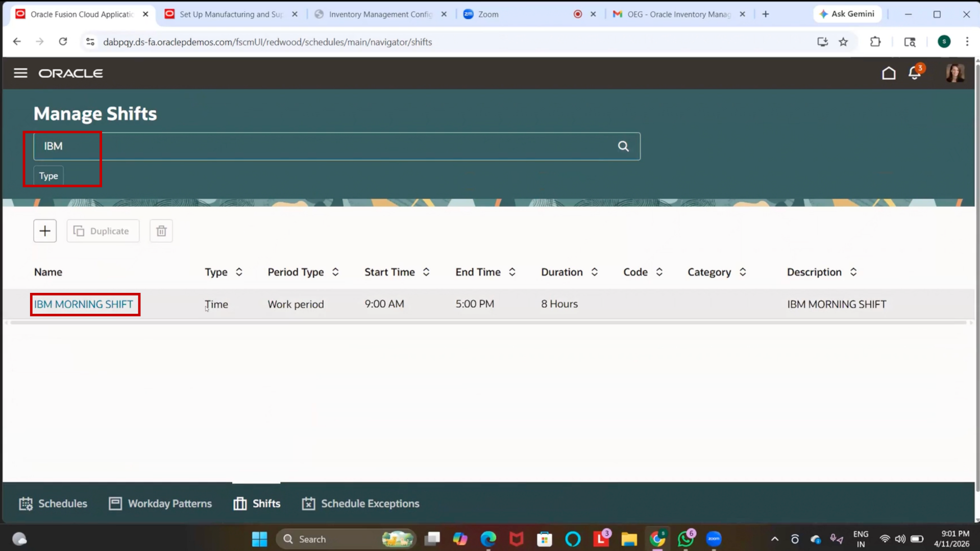This screenshot has height=551, width=980.
Task: Duplicate the selected shift
Action: point(103,231)
